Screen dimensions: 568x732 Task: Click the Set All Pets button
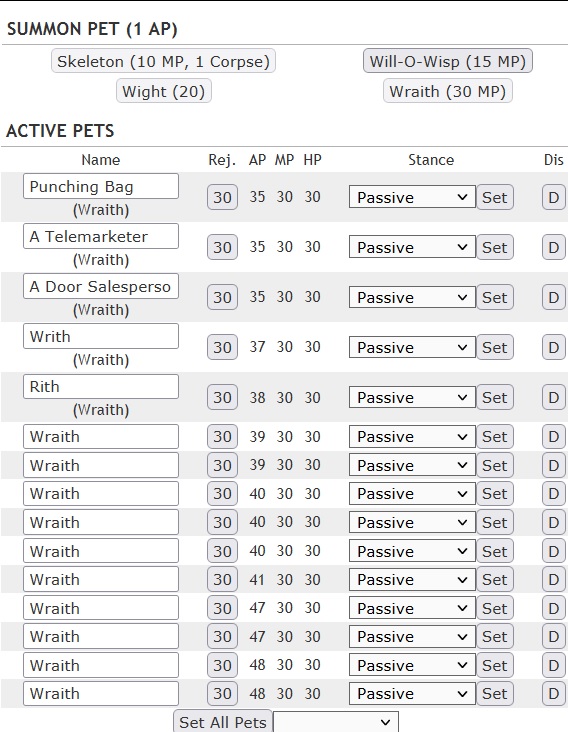(x=223, y=722)
